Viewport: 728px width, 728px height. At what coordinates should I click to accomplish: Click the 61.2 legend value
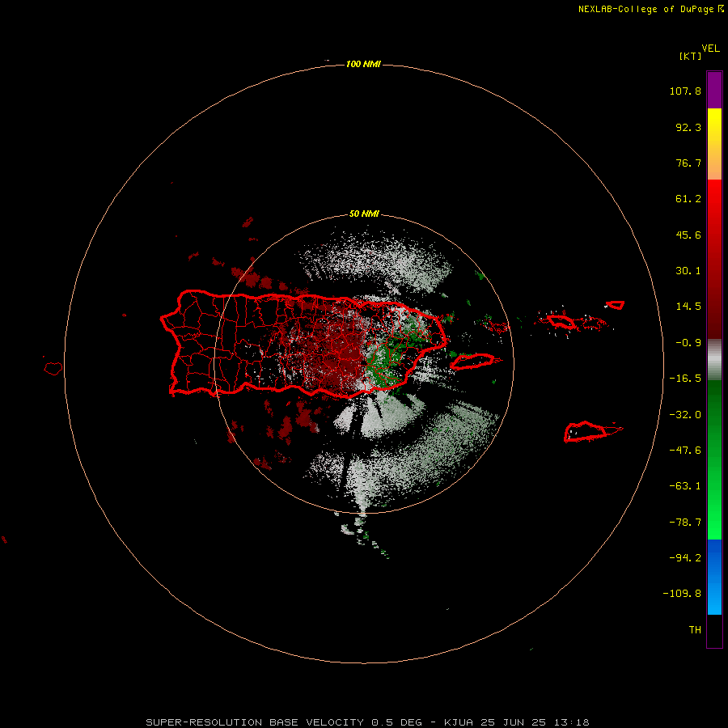[688, 199]
